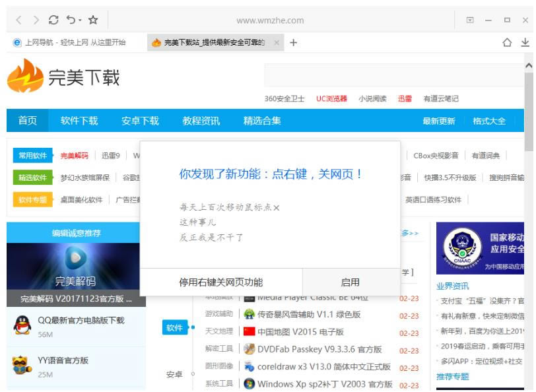This screenshot has width=536, height=392.
Task: Go back to the previous page
Action: pos(18,20)
